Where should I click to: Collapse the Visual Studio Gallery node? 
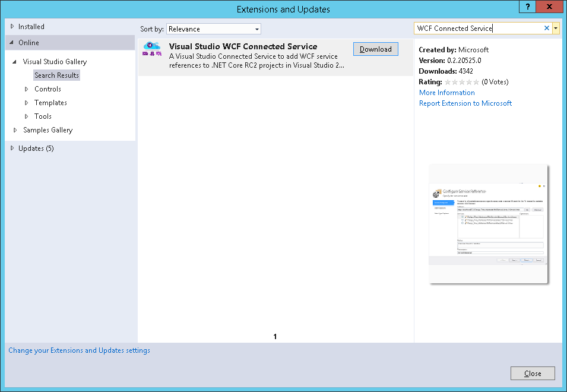pyautogui.click(x=14, y=62)
